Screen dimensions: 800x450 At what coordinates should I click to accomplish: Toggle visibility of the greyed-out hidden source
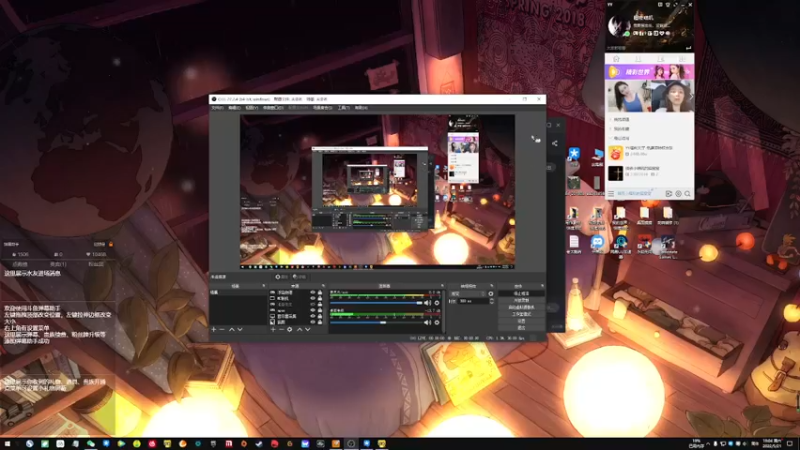[313, 304]
